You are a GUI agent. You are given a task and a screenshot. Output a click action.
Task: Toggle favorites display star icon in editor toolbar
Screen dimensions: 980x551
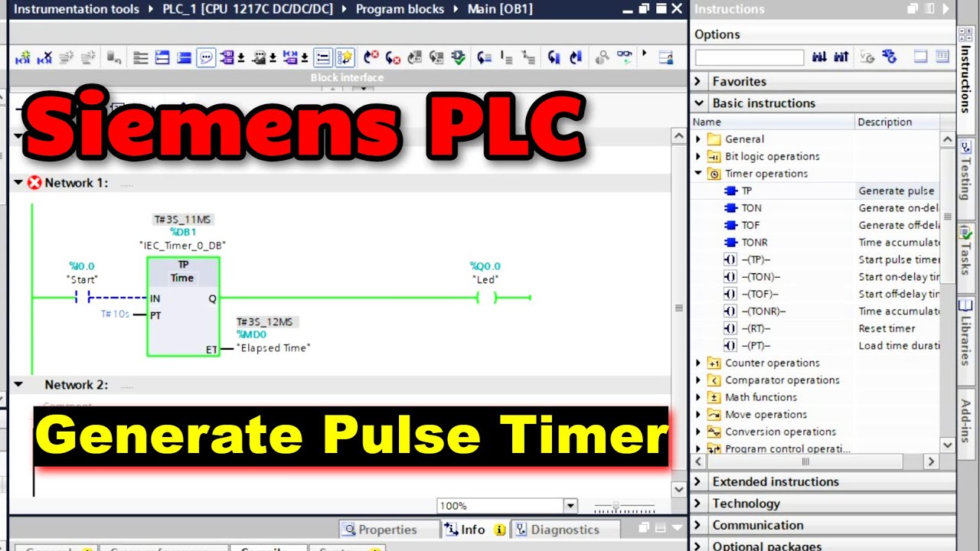point(345,57)
